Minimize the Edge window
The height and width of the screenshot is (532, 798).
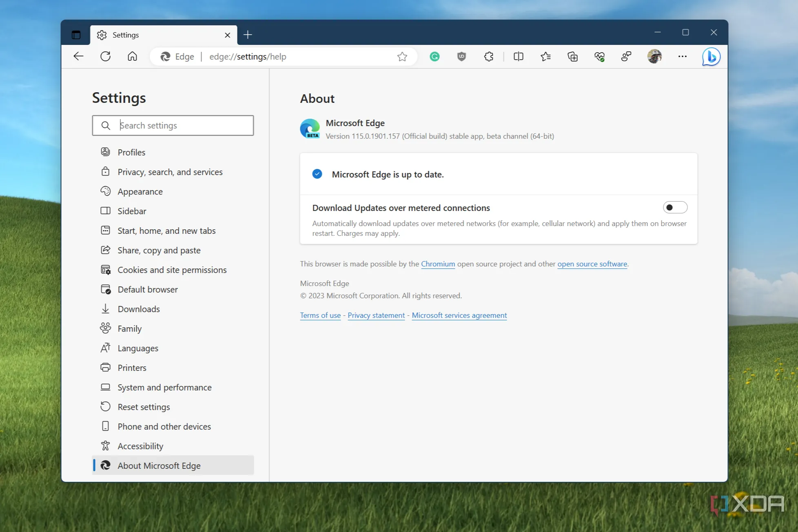coord(658,32)
